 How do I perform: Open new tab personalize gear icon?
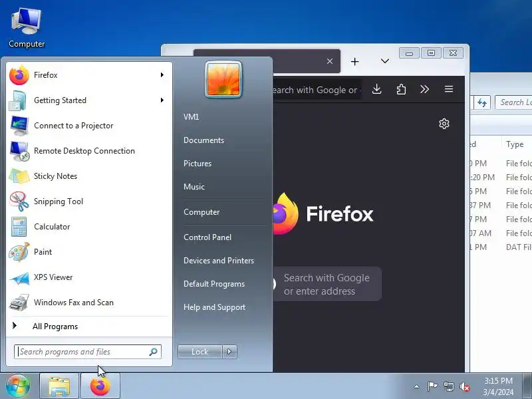(444, 124)
